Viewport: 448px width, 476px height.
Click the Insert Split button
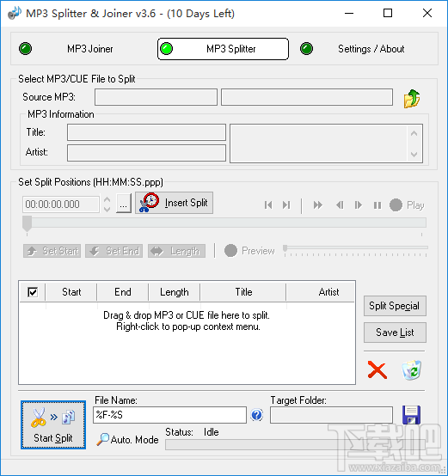click(x=174, y=203)
